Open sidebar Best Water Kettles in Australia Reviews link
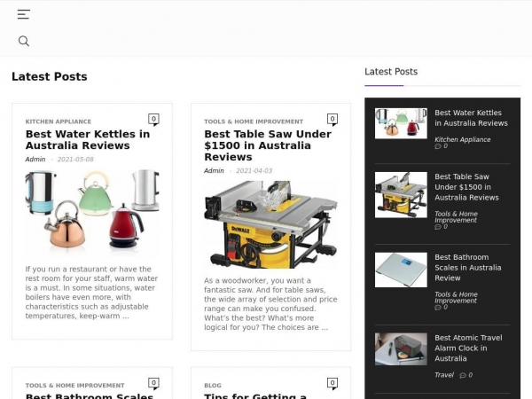Screen dimensions: 532x399 (472, 118)
